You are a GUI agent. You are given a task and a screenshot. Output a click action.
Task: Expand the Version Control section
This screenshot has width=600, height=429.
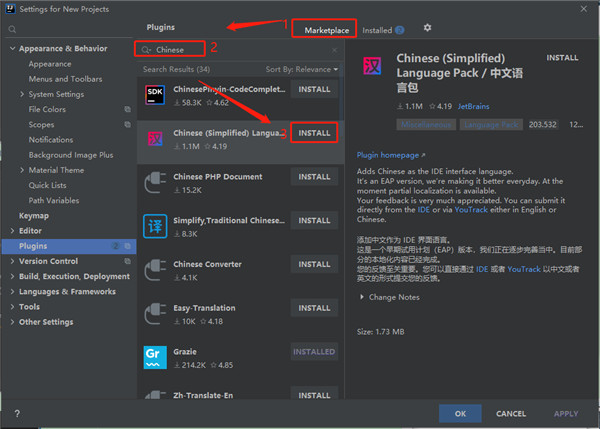(x=12, y=261)
